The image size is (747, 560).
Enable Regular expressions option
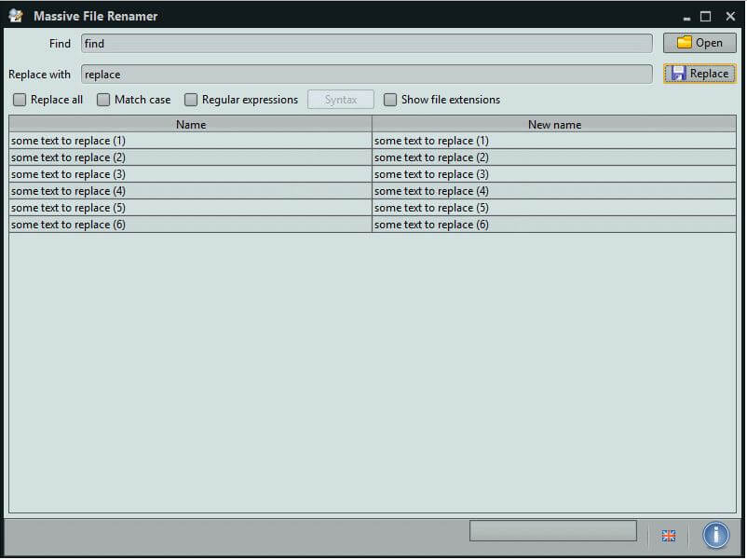tap(191, 100)
